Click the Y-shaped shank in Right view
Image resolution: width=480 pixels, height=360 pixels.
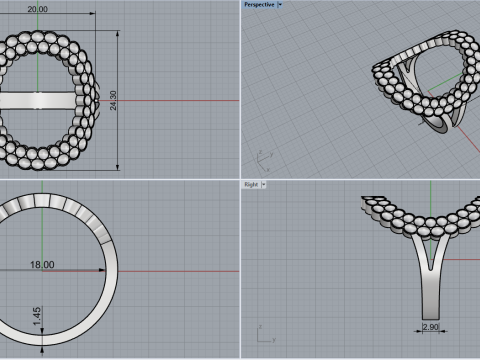click(431, 277)
